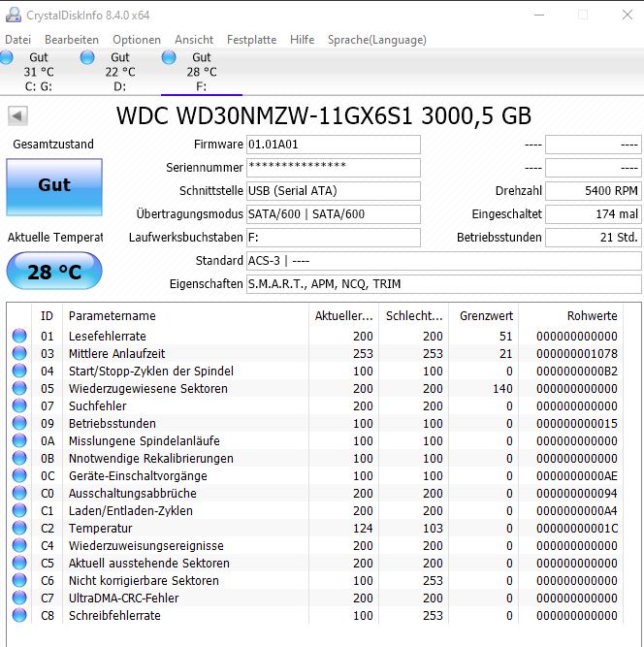
Task: Click the 28 °C temperature indicator
Action: pyautogui.click(x=54, y=271)
